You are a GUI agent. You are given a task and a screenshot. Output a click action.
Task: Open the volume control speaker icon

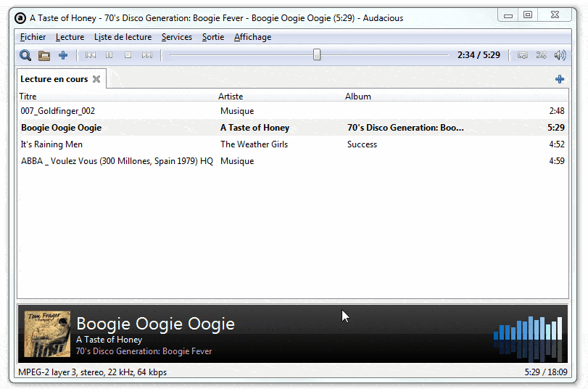[x=560, y=55]
